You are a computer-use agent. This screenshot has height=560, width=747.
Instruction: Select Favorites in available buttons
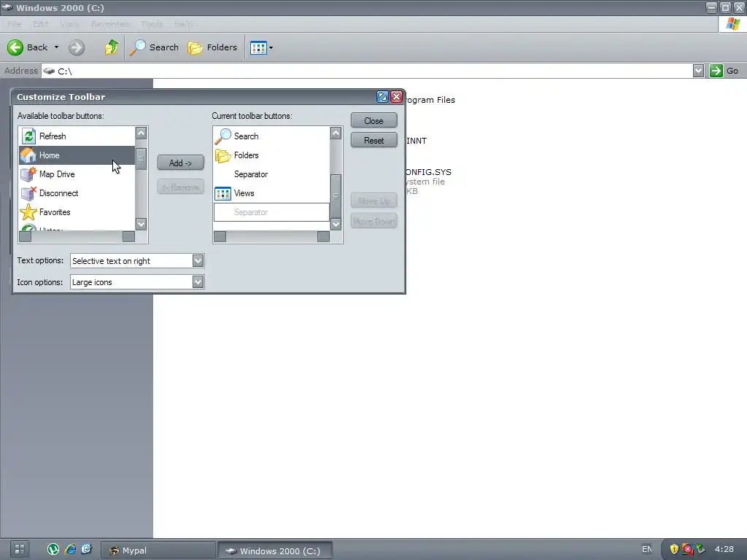(x=77, y=212)
